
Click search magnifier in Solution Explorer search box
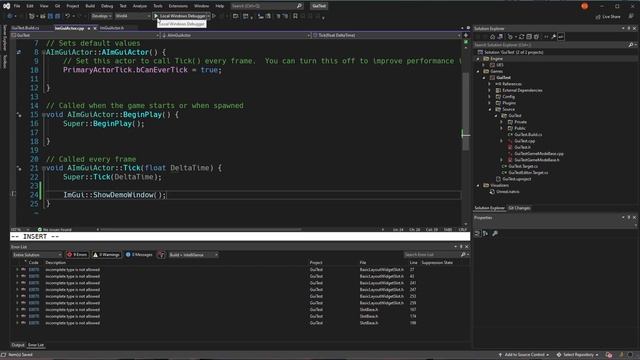pyautogui.click(x=631, y=44)
